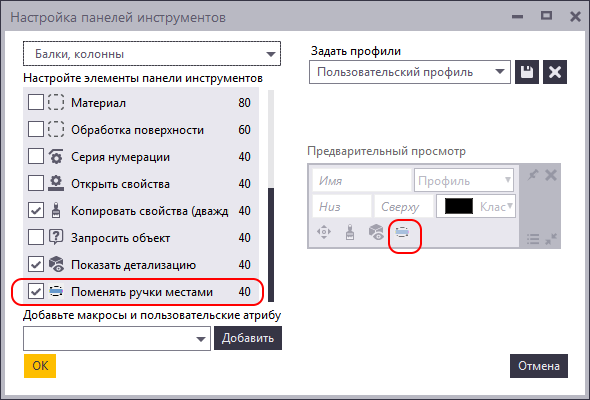Screen dimensions: 590x400
Task: Click the Запросить объект question icon
Action: pyautogui.click(x=56, y=238)
